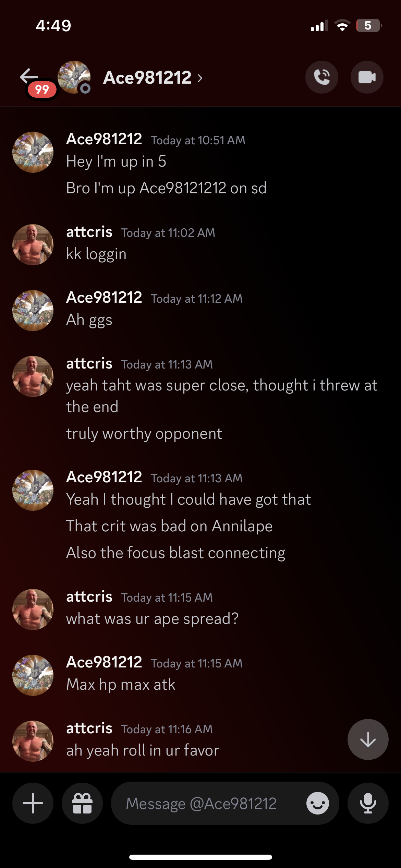Start a video call with Ace981212
The height and width of the screenshot is (868, 401).
[367, 77]
